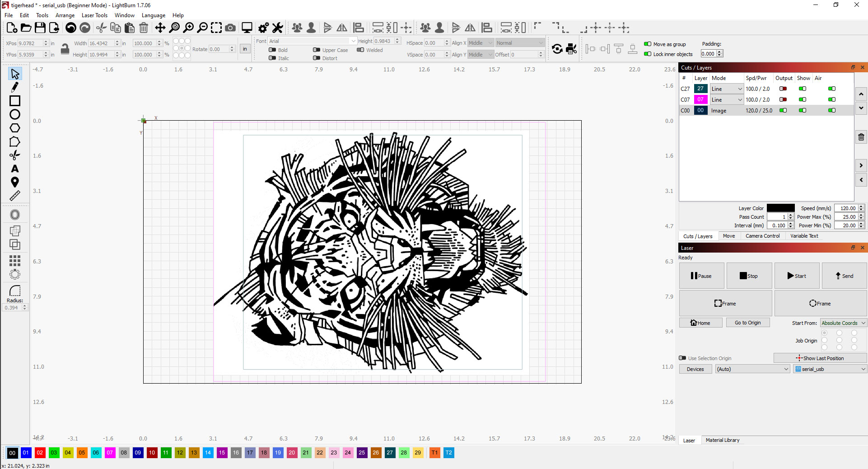This screenshot has width=868, height=469.
Task: Open the Mode dropdown for layer C07
Action: click(x=727, y=100)
